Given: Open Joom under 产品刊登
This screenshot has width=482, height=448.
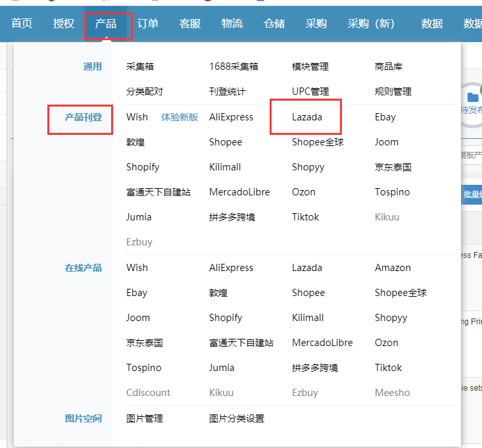Looking at the screenshot, I should [x=387, y=142].
